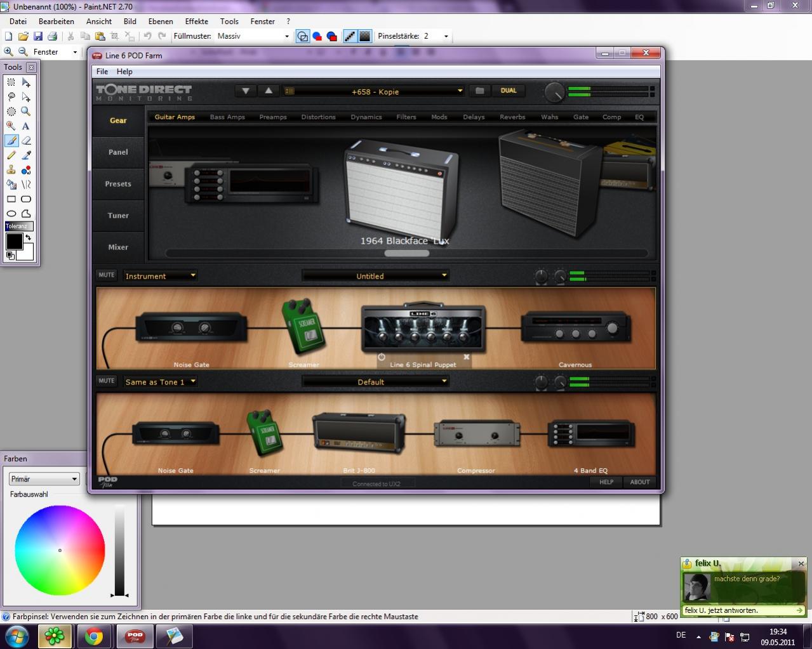812x649 pixels.
Task: Switch to the Bass Amps tab
Action: point(227,117)
